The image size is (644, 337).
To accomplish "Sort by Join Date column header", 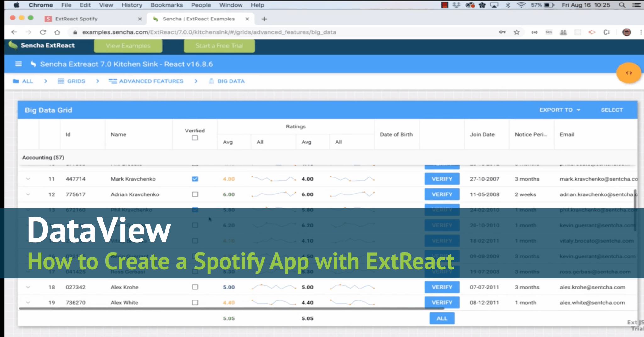I will pos(486,134).
